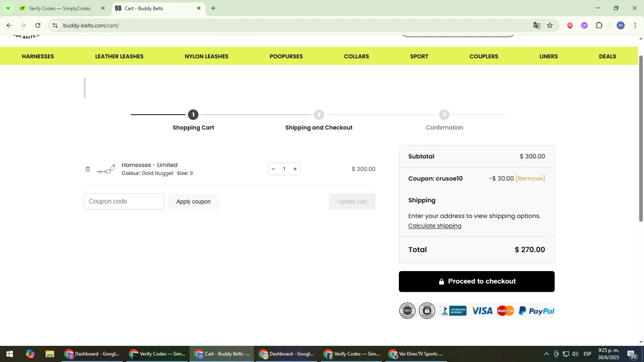
Task: Focus the Coupon code input field
Action: pyautogui.click(x=124, y=202)
